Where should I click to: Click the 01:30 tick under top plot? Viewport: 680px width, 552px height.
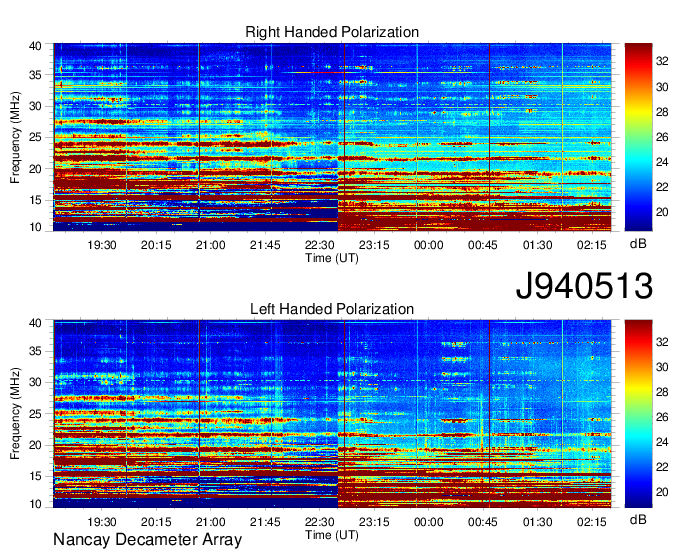coord(537,245)
